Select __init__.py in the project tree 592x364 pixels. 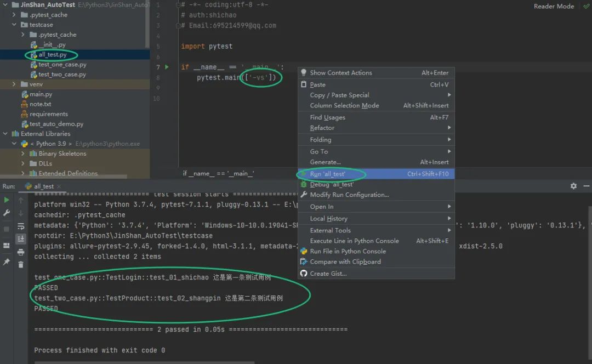point(52,44)
